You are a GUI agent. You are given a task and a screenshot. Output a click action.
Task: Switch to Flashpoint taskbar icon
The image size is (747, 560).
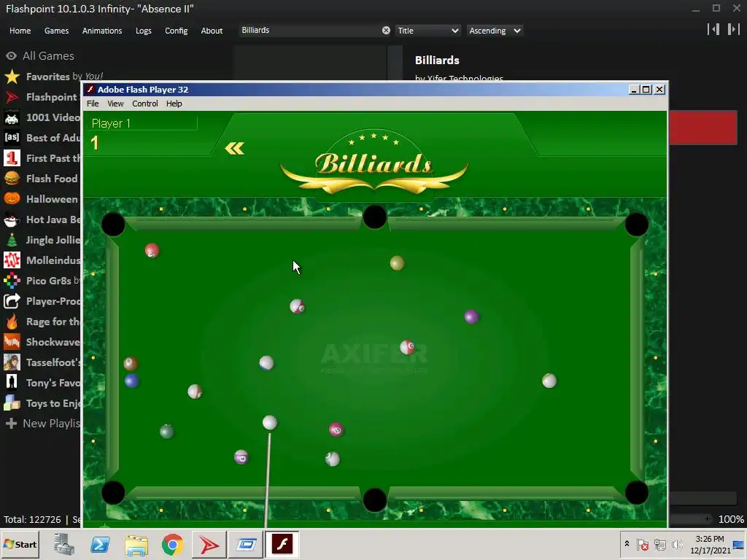point(209,544)
